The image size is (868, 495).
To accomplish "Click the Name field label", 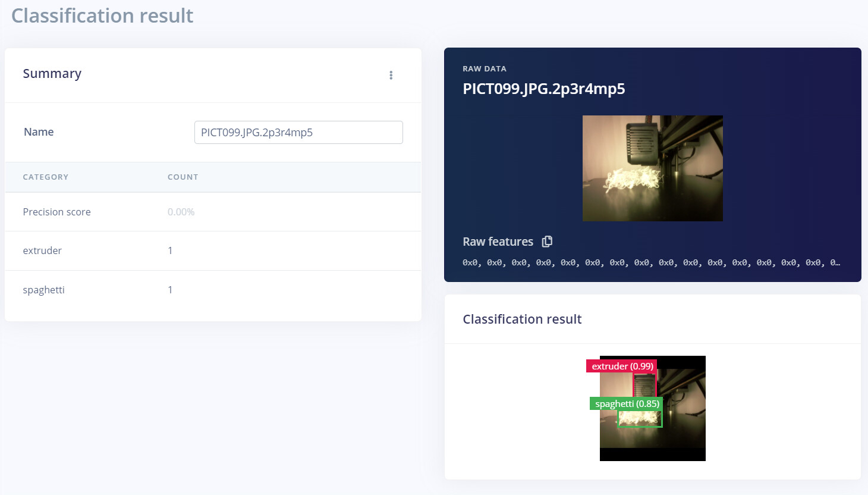I will [39, 132].
